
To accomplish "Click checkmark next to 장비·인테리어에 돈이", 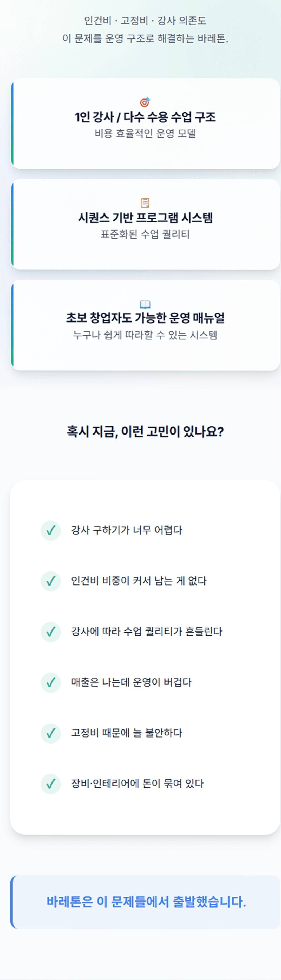I will coord(51,784).
